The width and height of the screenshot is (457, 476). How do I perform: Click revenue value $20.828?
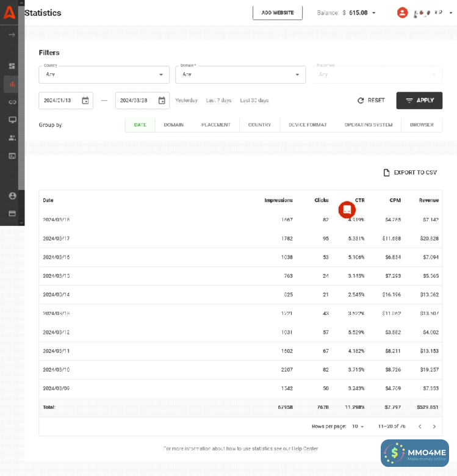point(429,239)
